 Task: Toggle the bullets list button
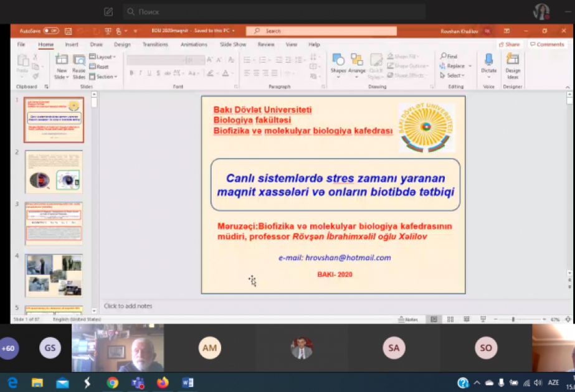click(247, 60)
